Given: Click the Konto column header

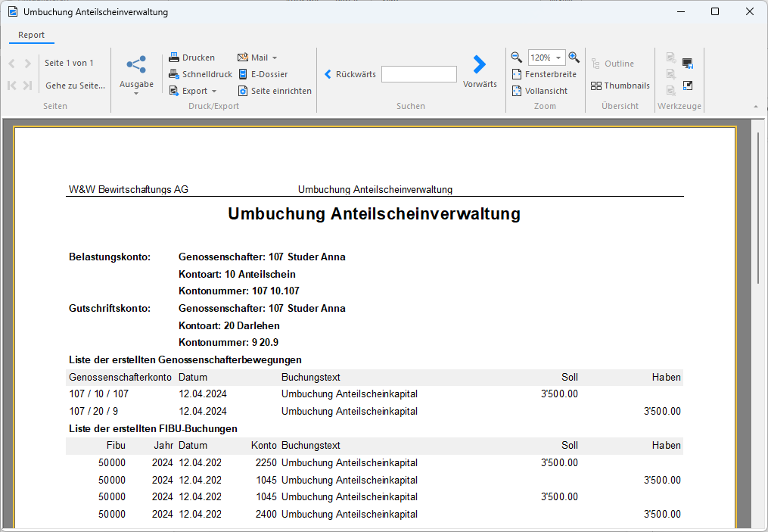Looking at the screenshot, I should coord(264,445).
